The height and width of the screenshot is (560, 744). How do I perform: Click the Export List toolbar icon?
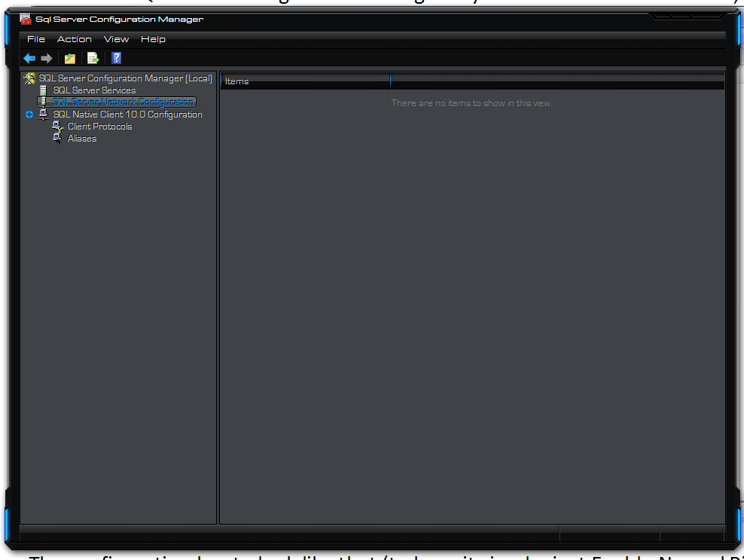[x=93, y=59]
